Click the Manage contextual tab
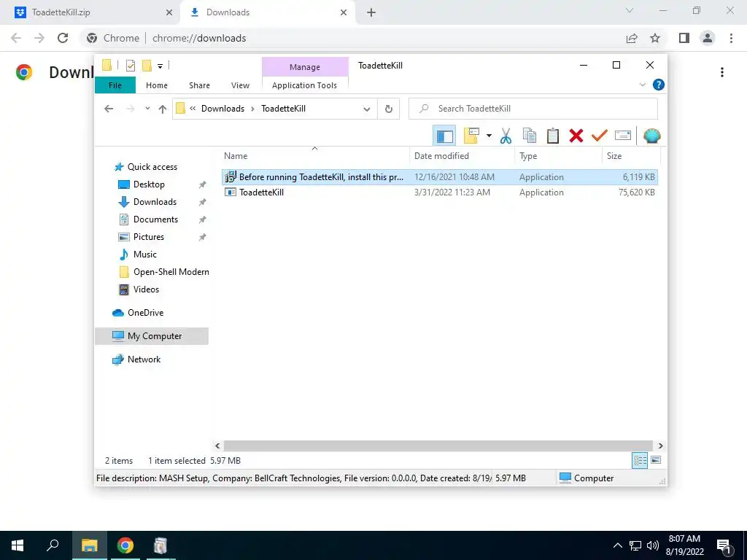747x560 pixels. (305, 67)
